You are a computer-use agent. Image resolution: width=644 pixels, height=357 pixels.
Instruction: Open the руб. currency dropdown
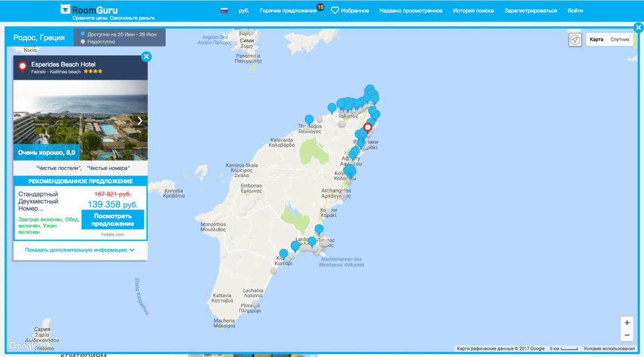pos(244,11)
